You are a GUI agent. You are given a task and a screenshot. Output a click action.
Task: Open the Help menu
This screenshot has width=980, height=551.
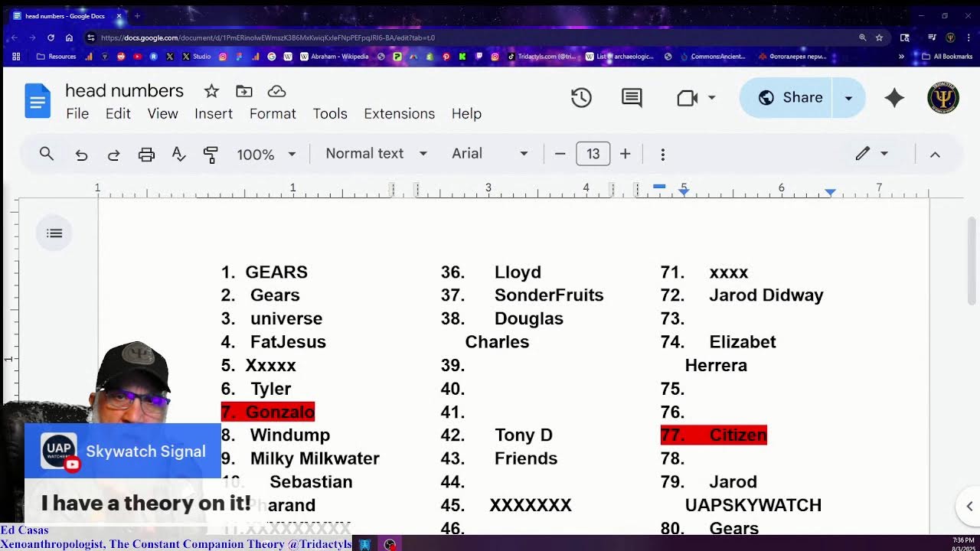466,113
